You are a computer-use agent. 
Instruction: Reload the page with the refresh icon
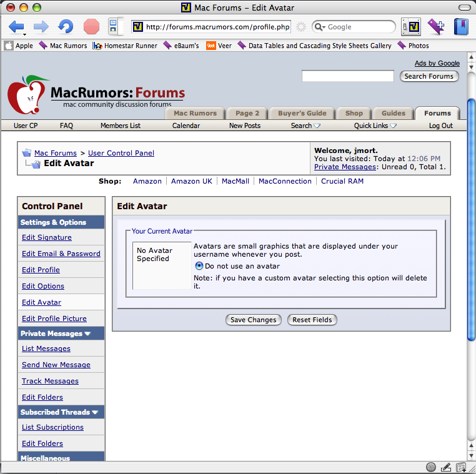[x=66, y=27]
